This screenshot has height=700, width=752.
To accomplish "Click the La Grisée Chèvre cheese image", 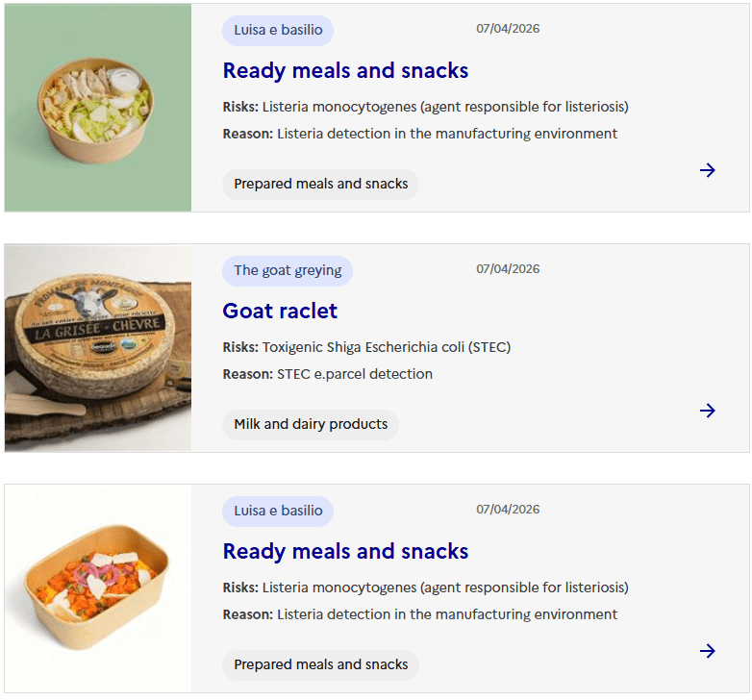I will [x=98, y=348].
